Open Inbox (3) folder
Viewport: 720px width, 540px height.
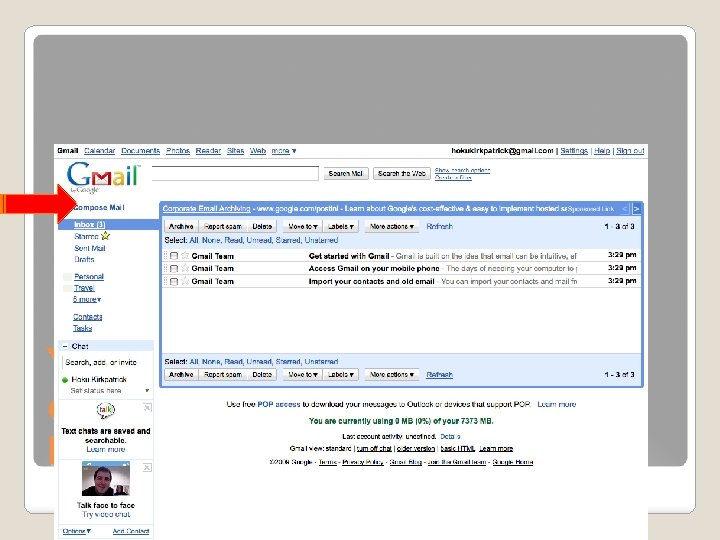click(90, 225)
